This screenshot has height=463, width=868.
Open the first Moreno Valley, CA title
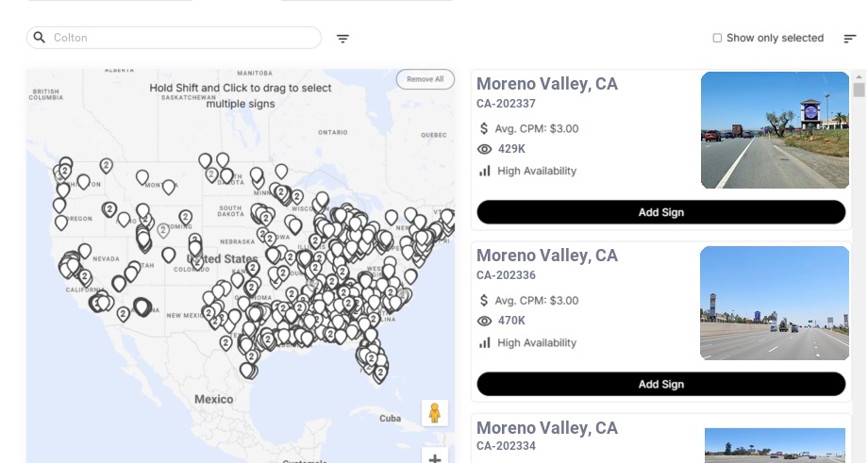(x=547, y=84)
